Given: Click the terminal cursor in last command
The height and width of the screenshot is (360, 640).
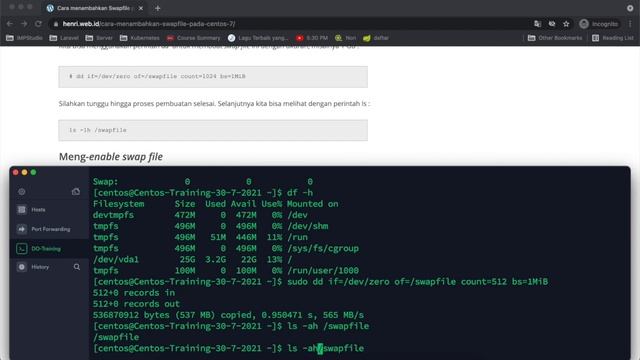Looking at the screenshot, I should coord(320,349).
